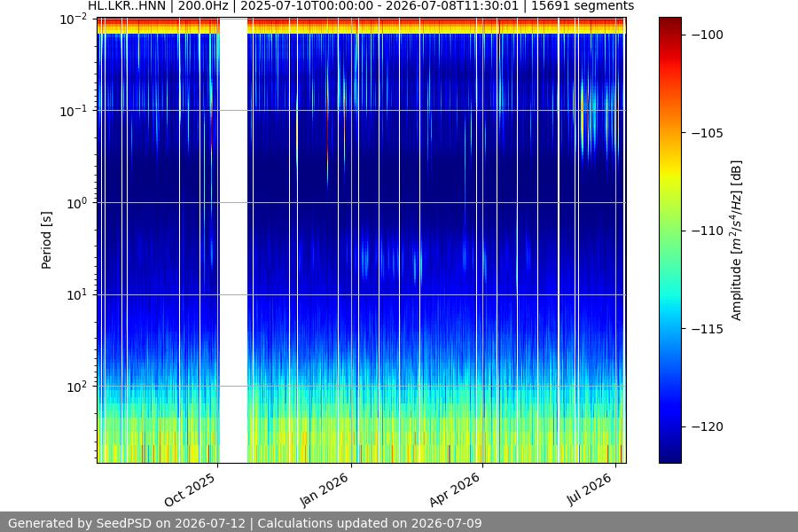Screen dimensions: 798x532
Task: Click the 10^0 period tick label
Action: point(77,203)
